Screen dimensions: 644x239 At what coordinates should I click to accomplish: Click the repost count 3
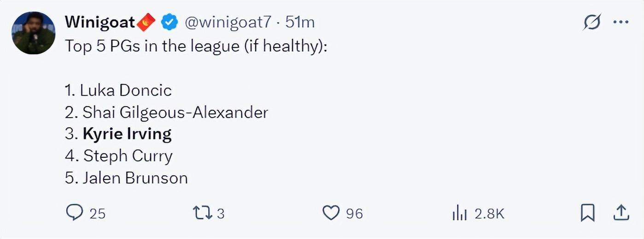[x=220, y=214]
